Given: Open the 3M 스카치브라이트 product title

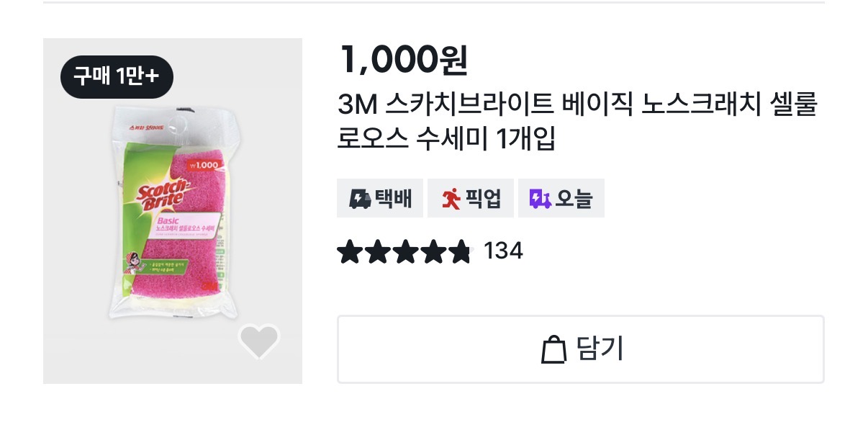Looking at the screenshot, I should [577, 121].
